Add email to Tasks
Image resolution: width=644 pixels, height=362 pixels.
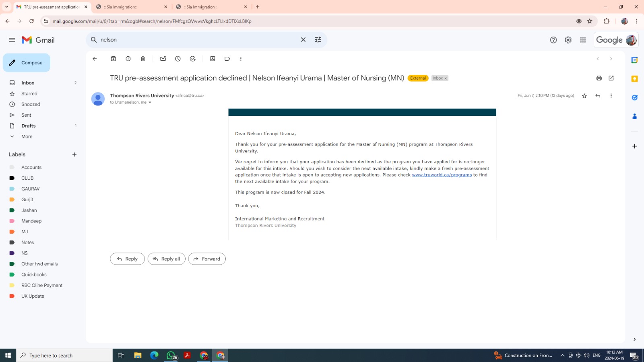pos(193,59)
